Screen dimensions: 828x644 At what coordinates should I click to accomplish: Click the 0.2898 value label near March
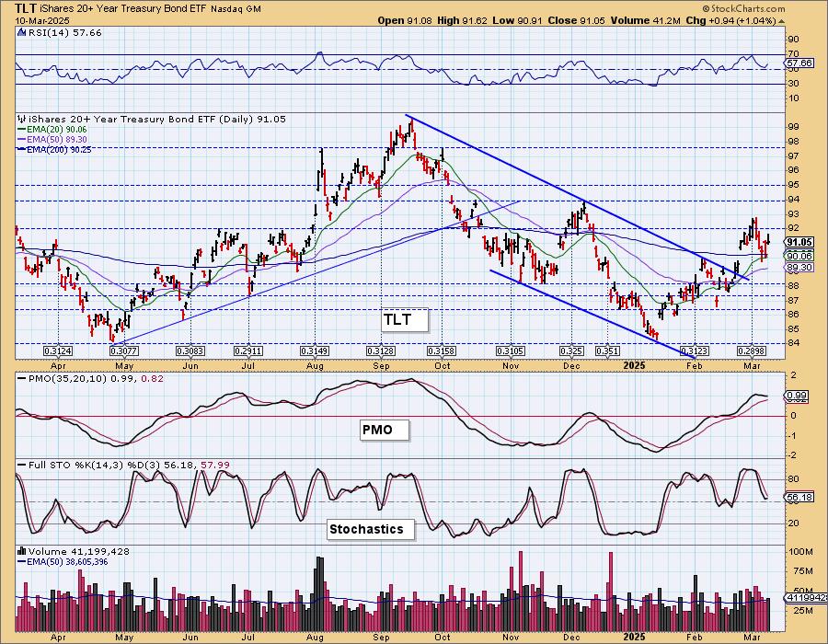coord(752,351)
